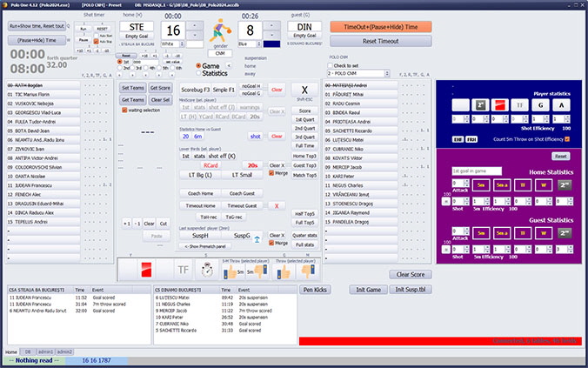Click the blue up-arrow icon next to SuspG

[257, 239]
